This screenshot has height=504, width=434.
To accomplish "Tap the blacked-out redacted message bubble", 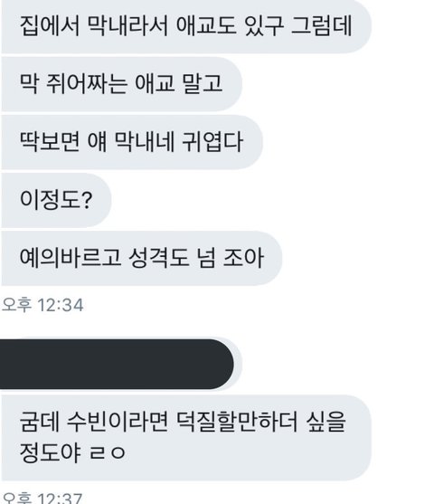I will tap(117, 364).
